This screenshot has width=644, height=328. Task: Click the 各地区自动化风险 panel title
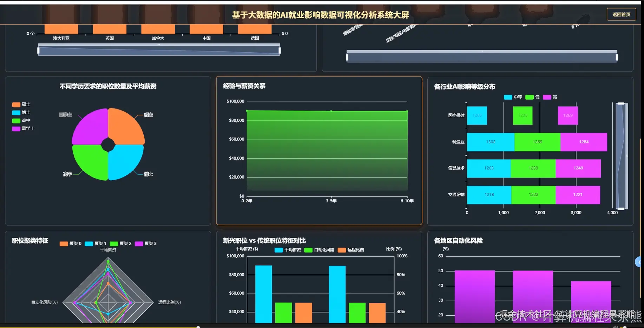click(x=458, y=241)
